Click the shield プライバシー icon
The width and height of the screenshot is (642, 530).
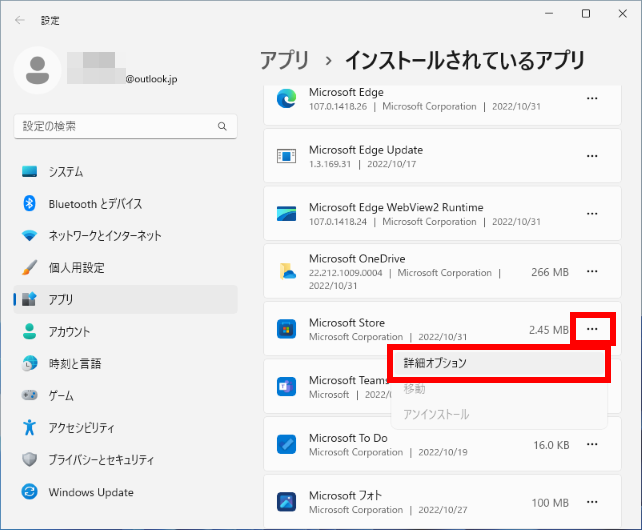coord(29,460)
